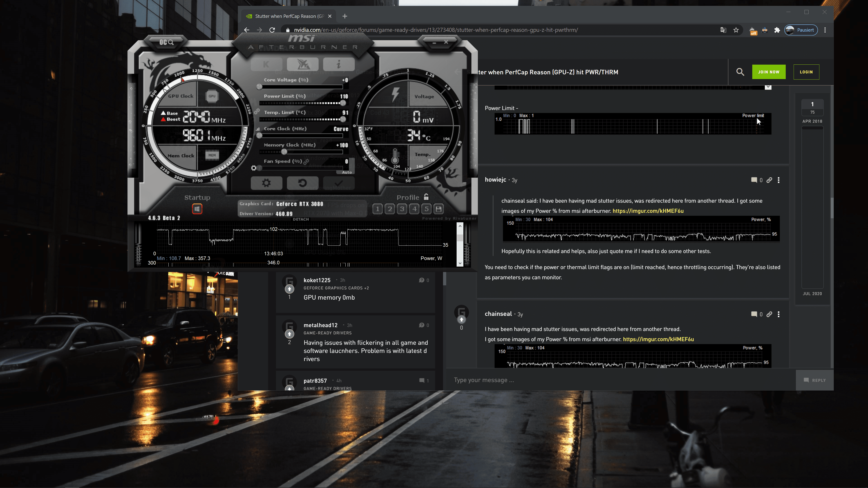Open the OC Scanner button
The image size is (868, 488).
166,42
